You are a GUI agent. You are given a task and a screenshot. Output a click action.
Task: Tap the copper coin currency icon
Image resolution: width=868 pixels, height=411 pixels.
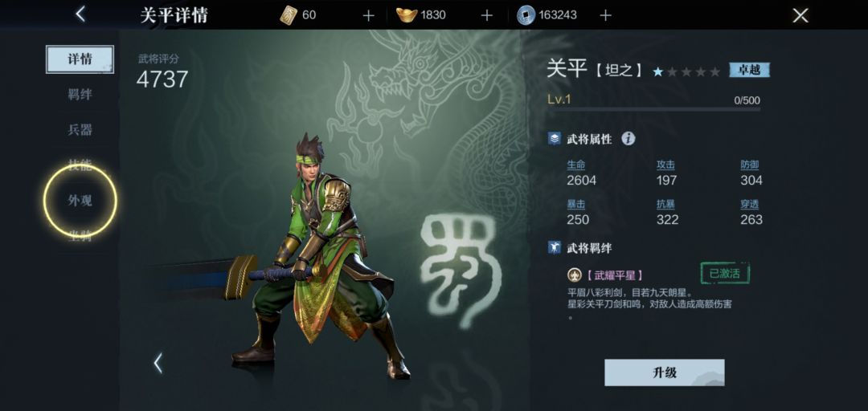(526, 15)
